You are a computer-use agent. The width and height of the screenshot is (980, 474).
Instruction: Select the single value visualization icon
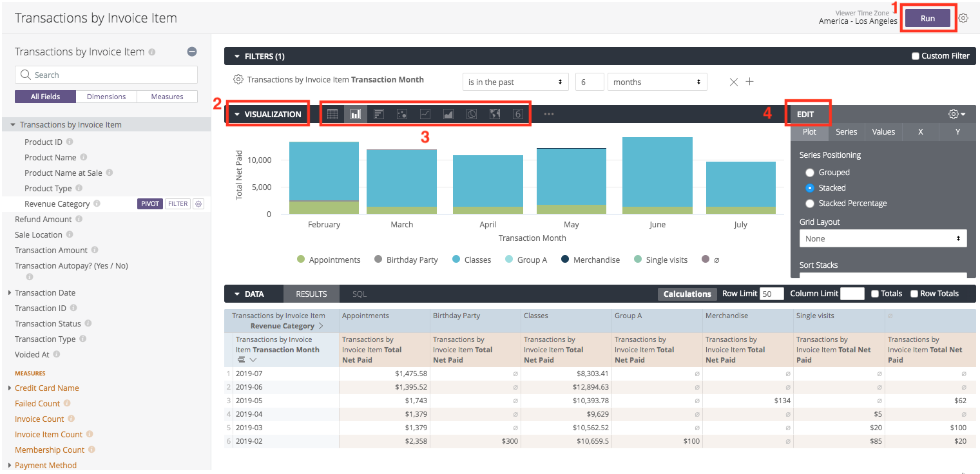517,114
